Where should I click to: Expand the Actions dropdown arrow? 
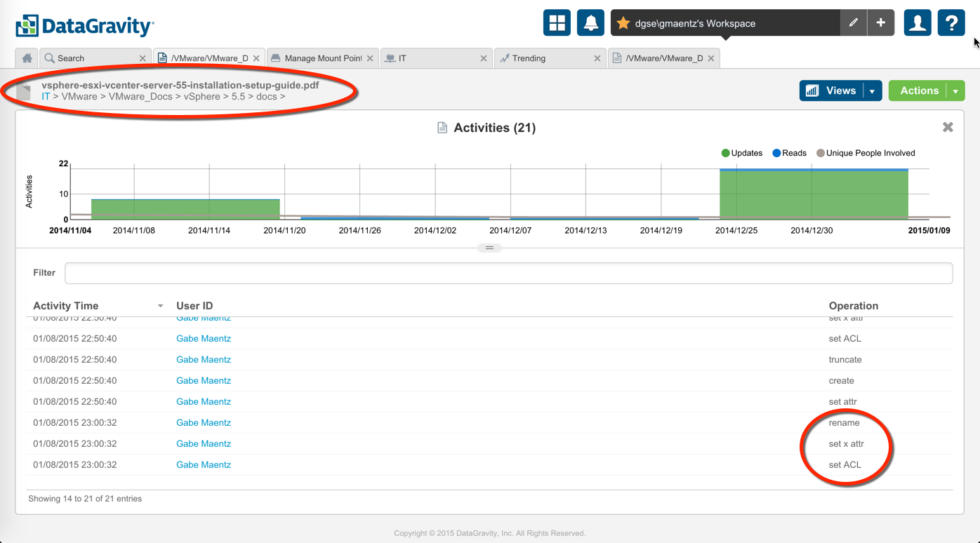pos(955,91)
